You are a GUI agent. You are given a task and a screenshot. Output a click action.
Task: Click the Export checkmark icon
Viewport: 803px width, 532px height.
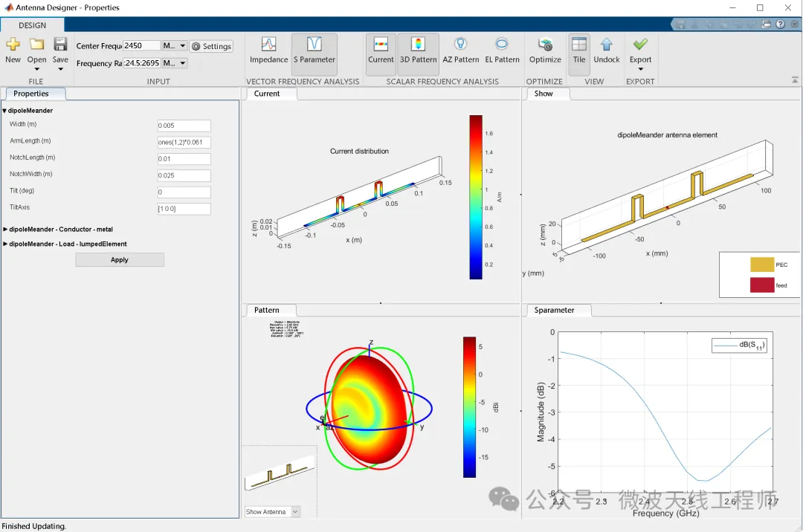click(641, 45)
